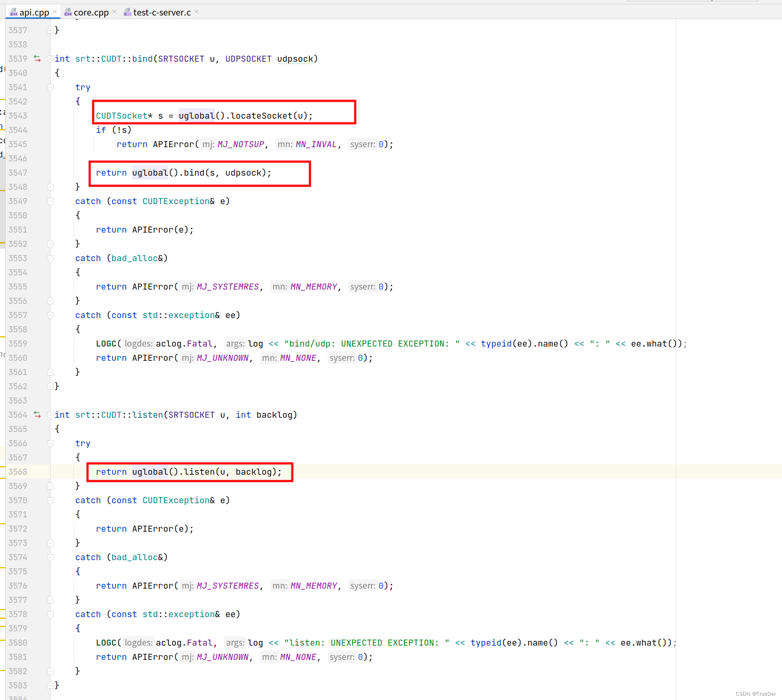Close the test-c-server.c tab
Viewport: 782px width, 700px height.
coord(196,12)
